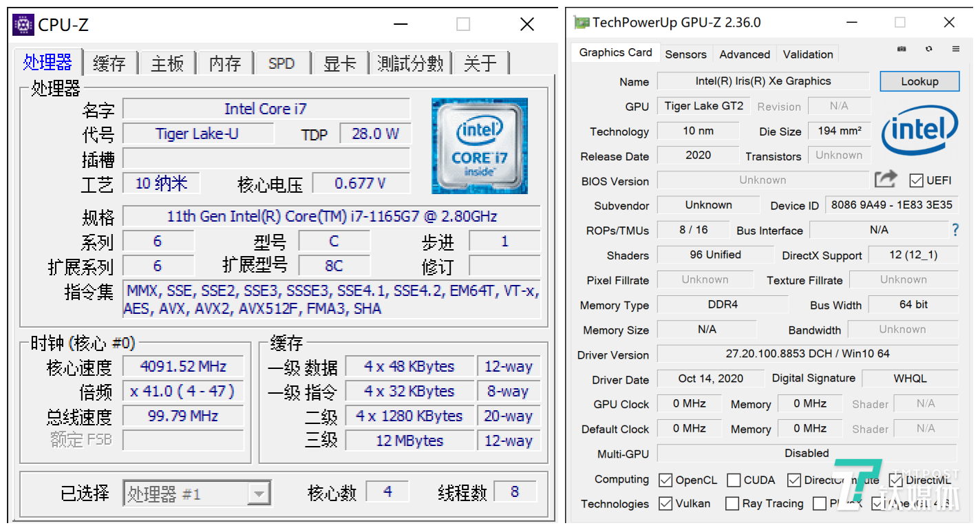Click the CPU name field Intel Core i7
Image resolution: width=980 pixels, height=530 pixels.
pos(266,109)
